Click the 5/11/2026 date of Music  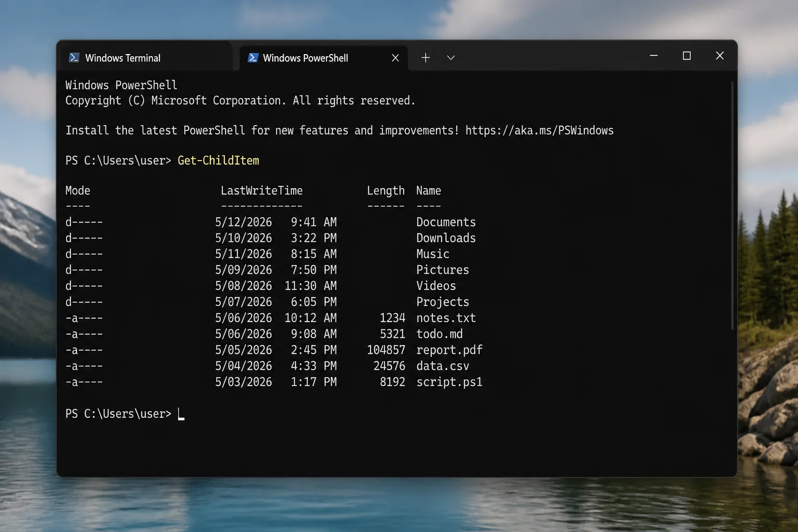click(244, 254)
